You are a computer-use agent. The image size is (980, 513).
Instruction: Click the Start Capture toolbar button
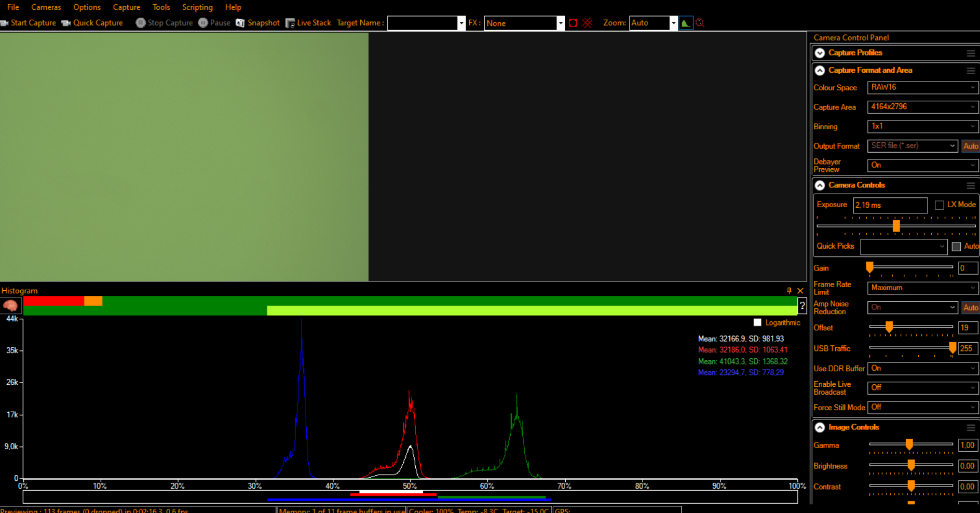point(29,23)
